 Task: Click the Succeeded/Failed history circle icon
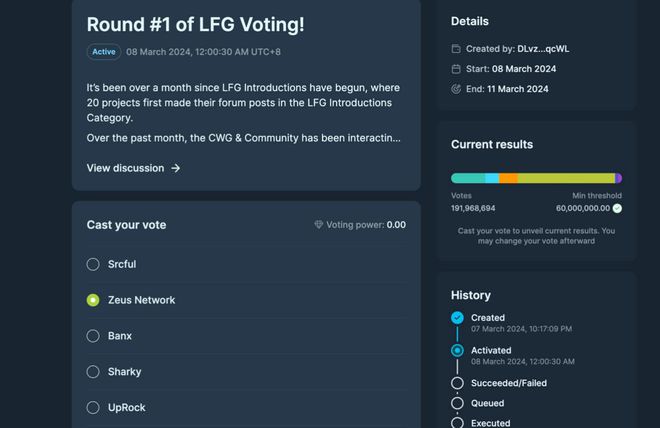point(457,383)
